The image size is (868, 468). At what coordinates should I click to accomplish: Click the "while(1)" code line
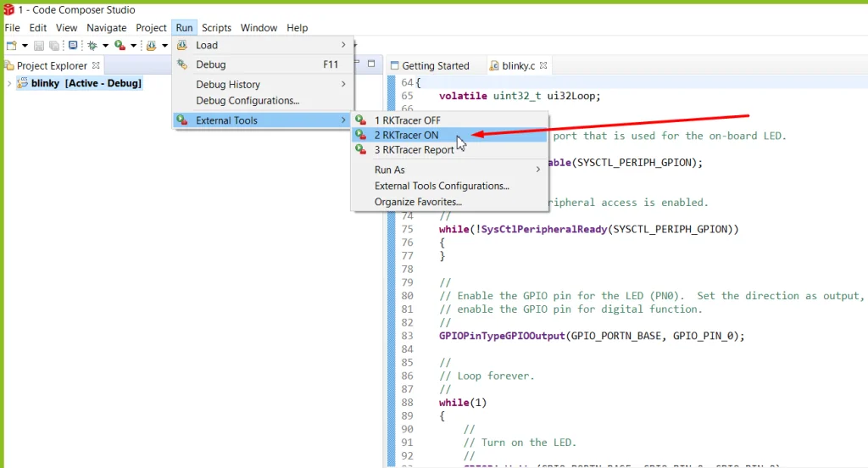click(x=463, y=403)
